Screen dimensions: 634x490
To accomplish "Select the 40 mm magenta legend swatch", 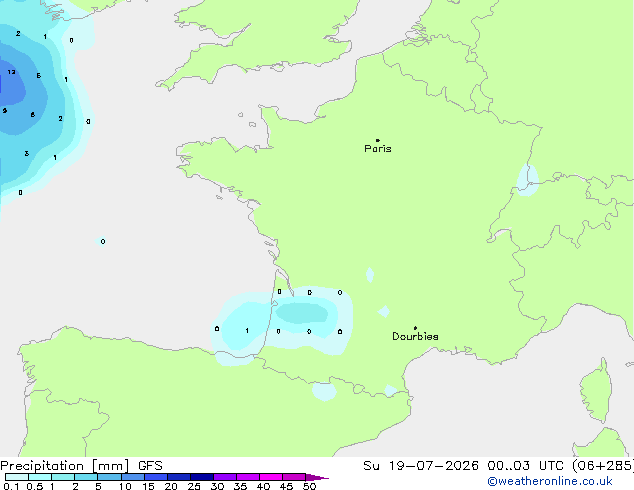I will [x=271, y=477].
